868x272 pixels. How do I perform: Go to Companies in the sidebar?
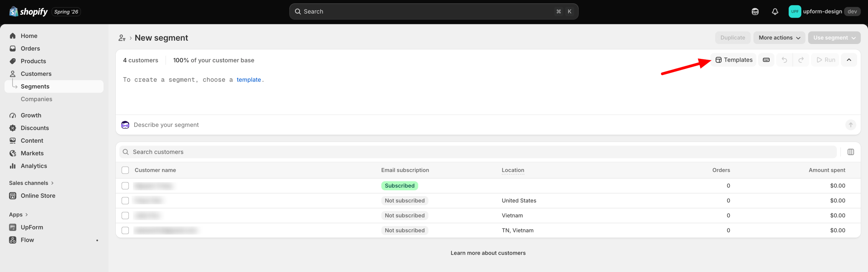[54, 99]
